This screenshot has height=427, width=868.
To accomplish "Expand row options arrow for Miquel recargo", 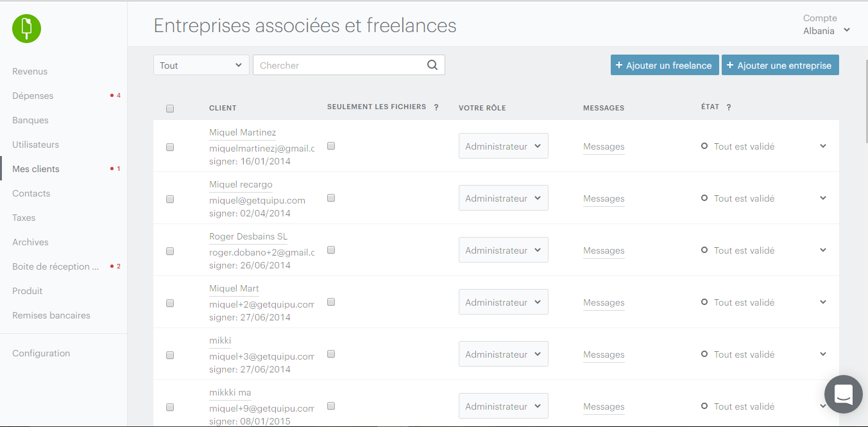I will point(823,198).
